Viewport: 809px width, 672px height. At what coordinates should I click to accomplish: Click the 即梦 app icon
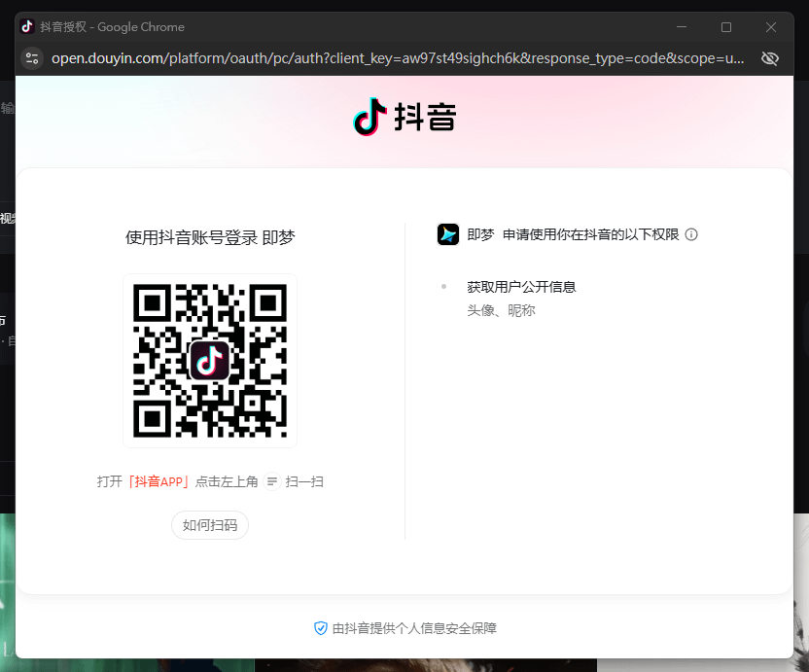click(x=448, y=234)
